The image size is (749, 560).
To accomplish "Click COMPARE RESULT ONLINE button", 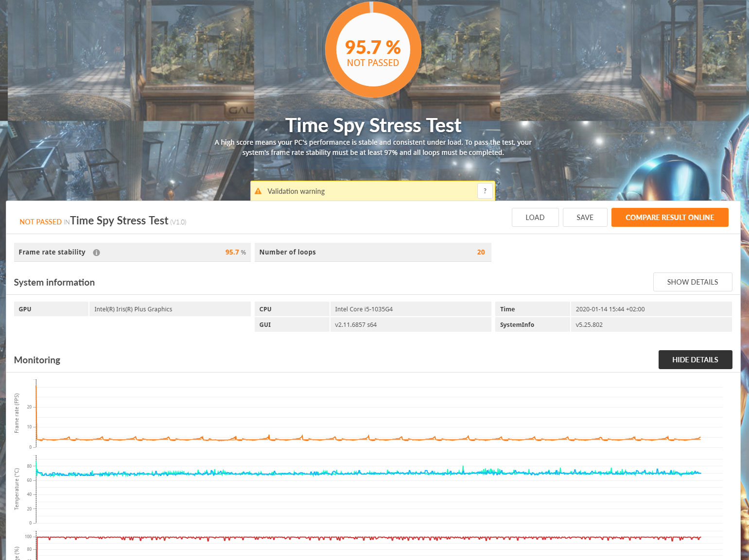I will click(670, 218).
